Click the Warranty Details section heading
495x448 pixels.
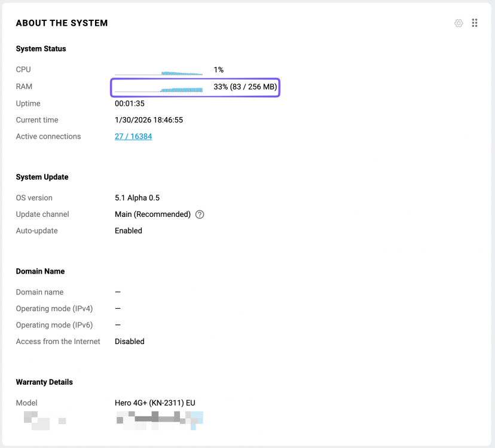tap(44, 382)
